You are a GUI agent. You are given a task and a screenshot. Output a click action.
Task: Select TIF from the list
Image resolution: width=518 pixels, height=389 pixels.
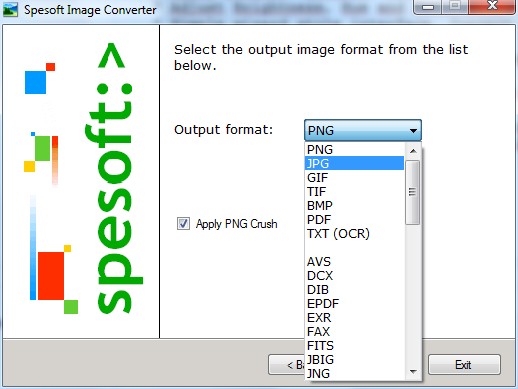pos(355,191)
